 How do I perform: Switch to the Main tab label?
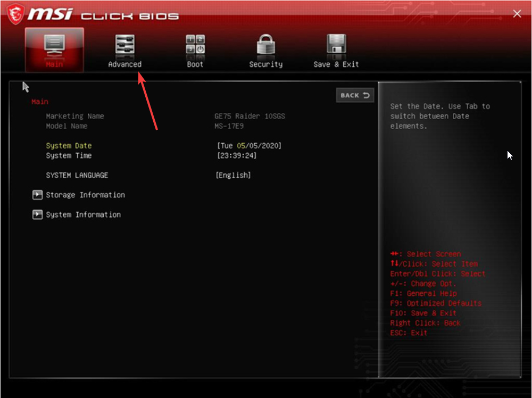pyautogui.click(x=54, y=64)
